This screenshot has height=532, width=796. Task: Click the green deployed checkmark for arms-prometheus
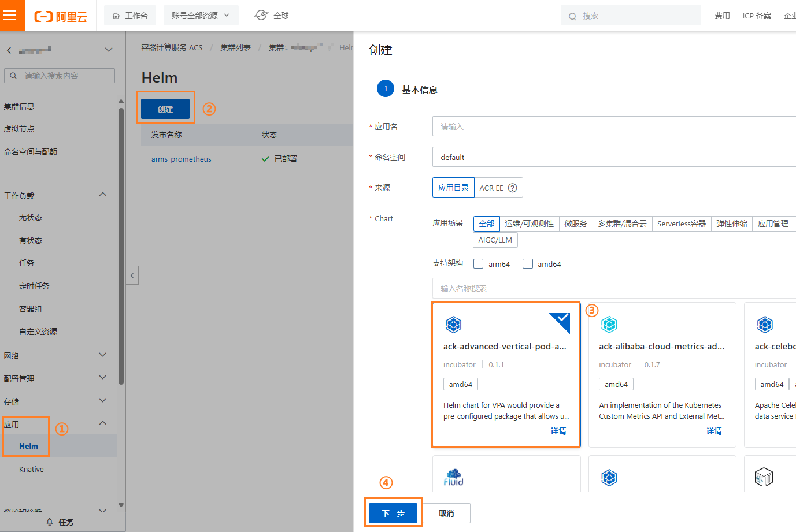coord(265,159)
